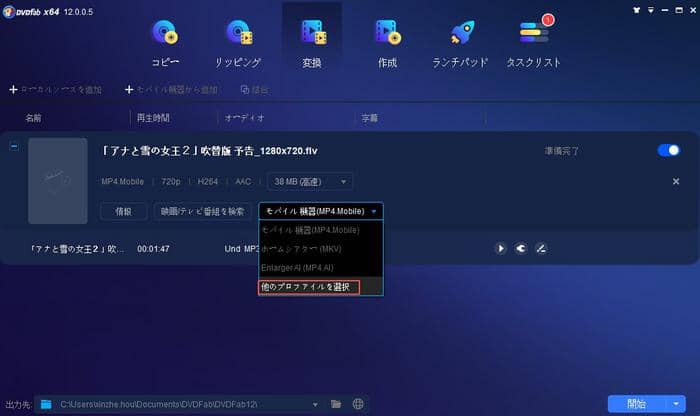Open advanced settings wrench icon
The width and height of the screenshot is (700, 416).
pos(521,248)
